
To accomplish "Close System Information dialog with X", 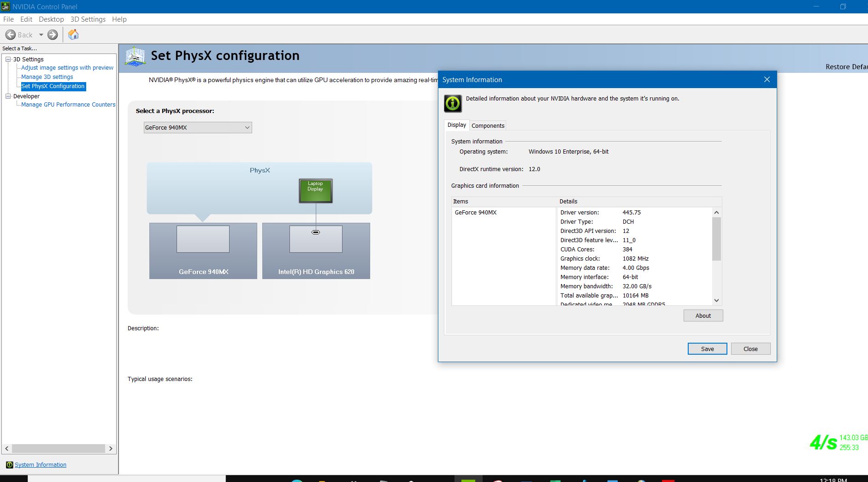I will (767, 79).
